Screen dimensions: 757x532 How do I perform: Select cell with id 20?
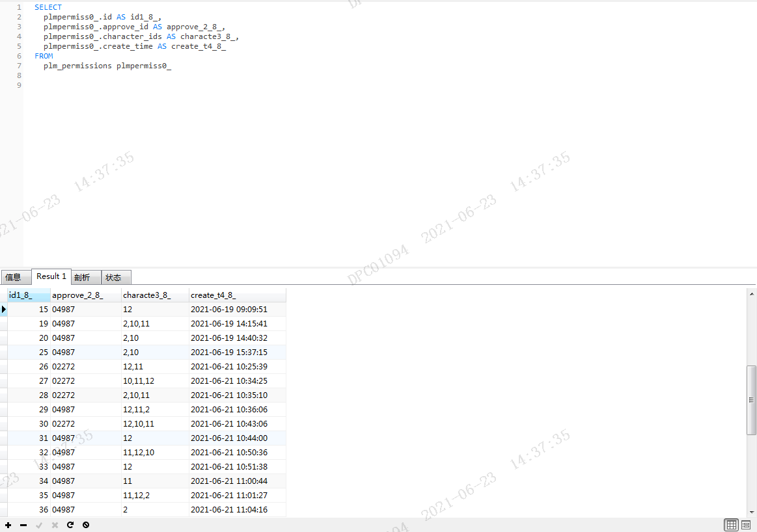pyautogui.click(x=29, y=338)
